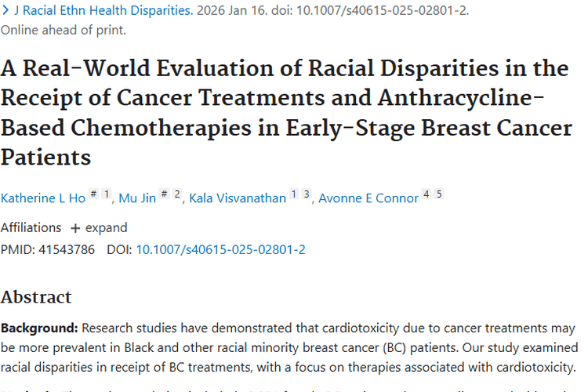588x392 pixels.
Task: Click the Abstract section heading
Action: (x=36, y=297)
